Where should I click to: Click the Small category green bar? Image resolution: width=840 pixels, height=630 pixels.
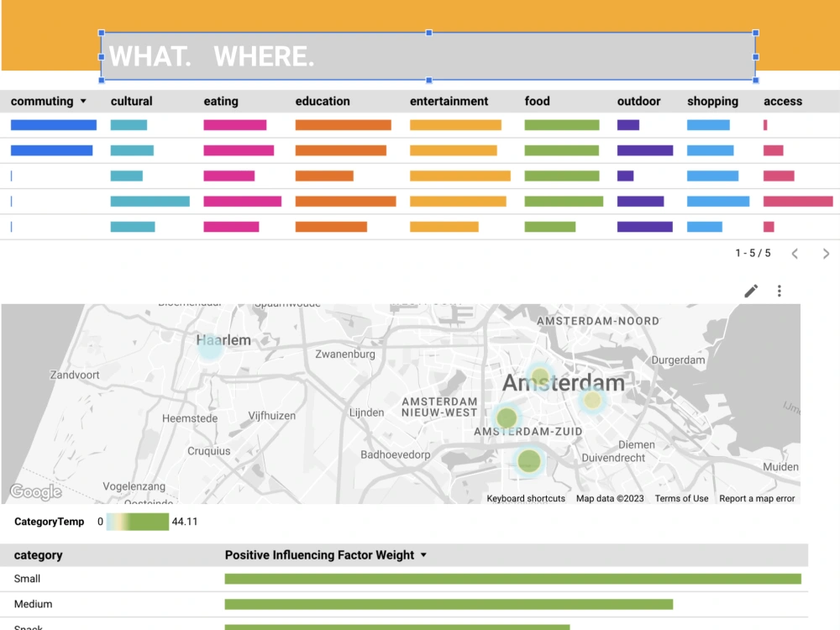[512, 579]
